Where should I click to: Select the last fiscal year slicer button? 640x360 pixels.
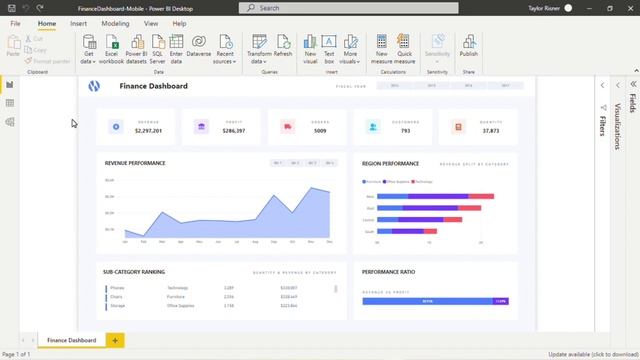pyautogui.click(x=505, y=86)
